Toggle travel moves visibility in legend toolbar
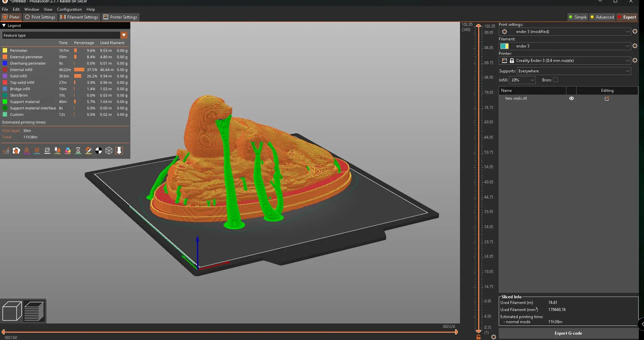Screen dimensions: 644x340 click(6, 151)
